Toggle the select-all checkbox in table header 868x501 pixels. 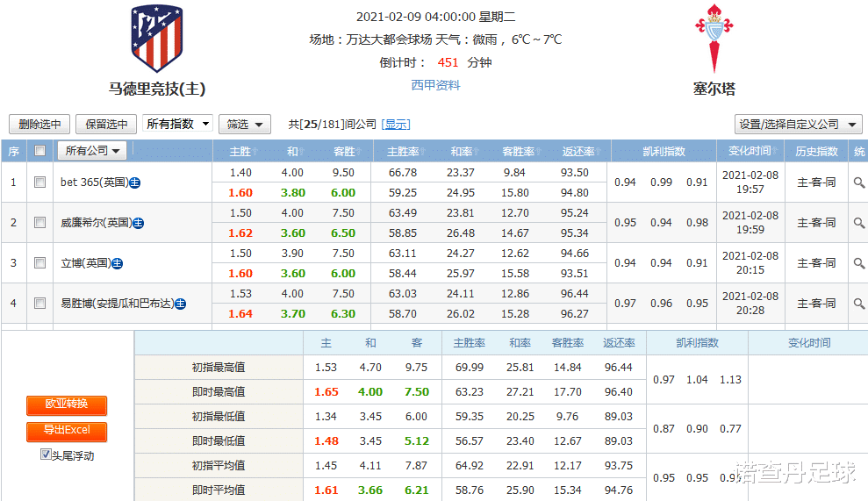tap(39, 151)
